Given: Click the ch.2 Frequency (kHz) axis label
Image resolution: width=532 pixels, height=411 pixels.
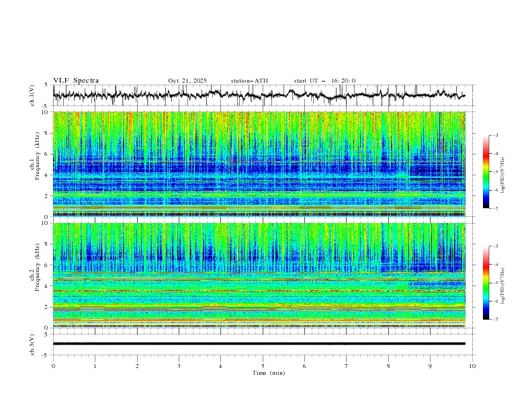Looking at the screenshot, I should click(34, 267).
